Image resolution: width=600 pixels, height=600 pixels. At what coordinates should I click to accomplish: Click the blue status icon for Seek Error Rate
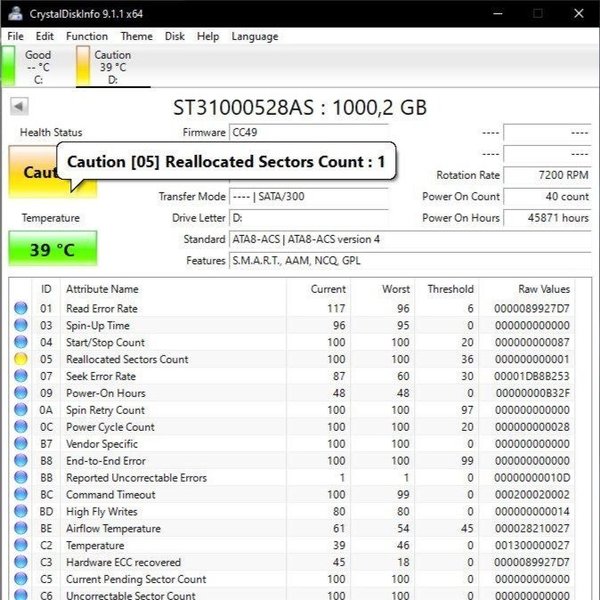click(x=20, y=376)
